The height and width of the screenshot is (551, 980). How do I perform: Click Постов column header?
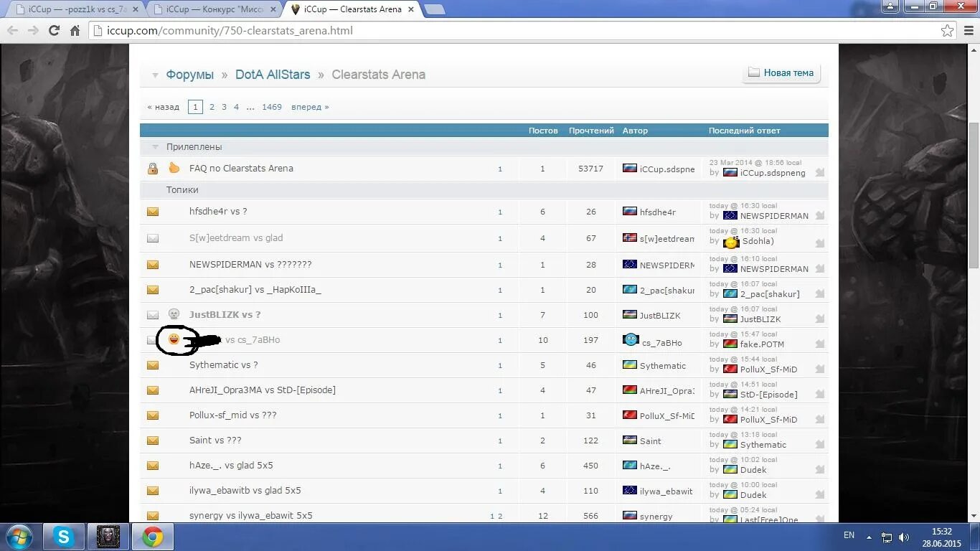pos(543,131)
